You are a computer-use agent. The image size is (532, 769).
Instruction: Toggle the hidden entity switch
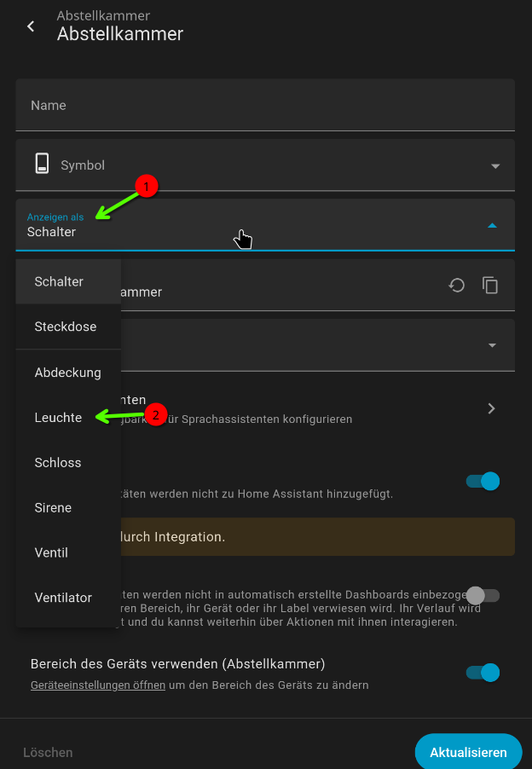[483, 595]
